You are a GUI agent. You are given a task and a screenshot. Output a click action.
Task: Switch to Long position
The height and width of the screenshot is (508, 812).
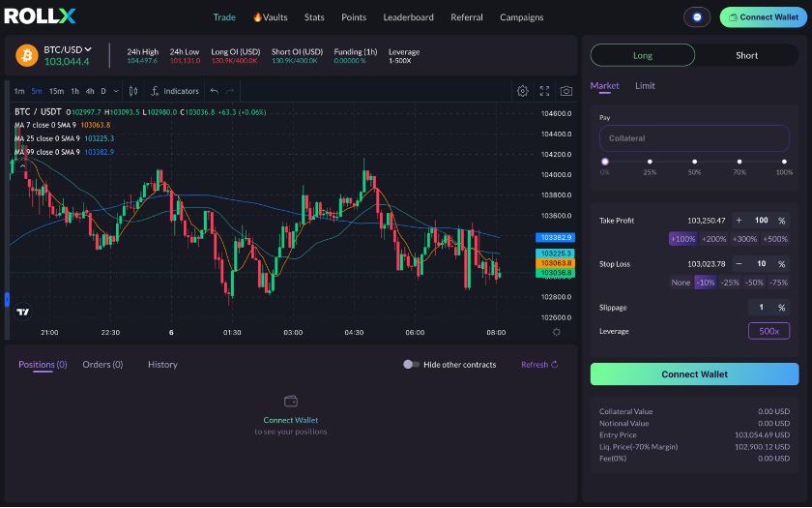pos(643,55)
